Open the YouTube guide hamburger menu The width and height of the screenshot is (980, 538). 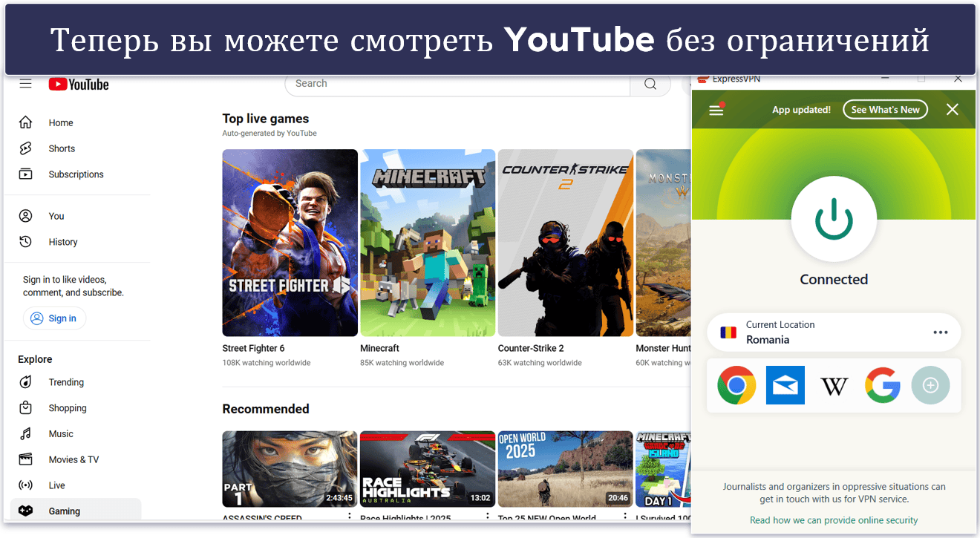click(26, 84)
